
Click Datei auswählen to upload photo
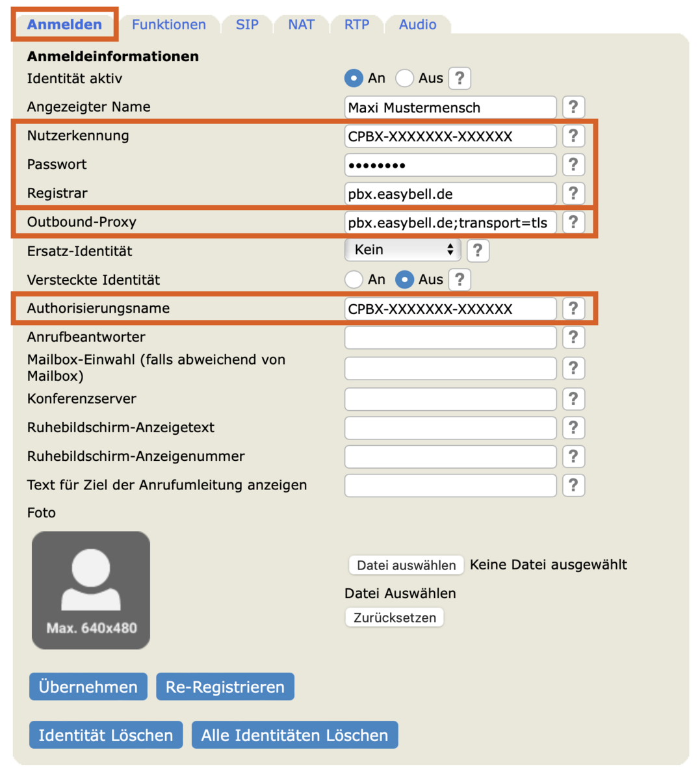406,565
